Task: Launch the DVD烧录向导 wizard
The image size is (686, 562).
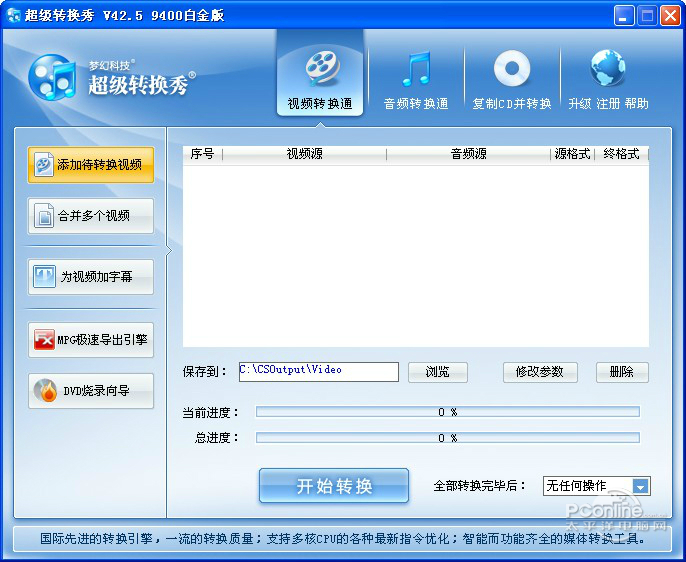Action: [x=91, y=391]
